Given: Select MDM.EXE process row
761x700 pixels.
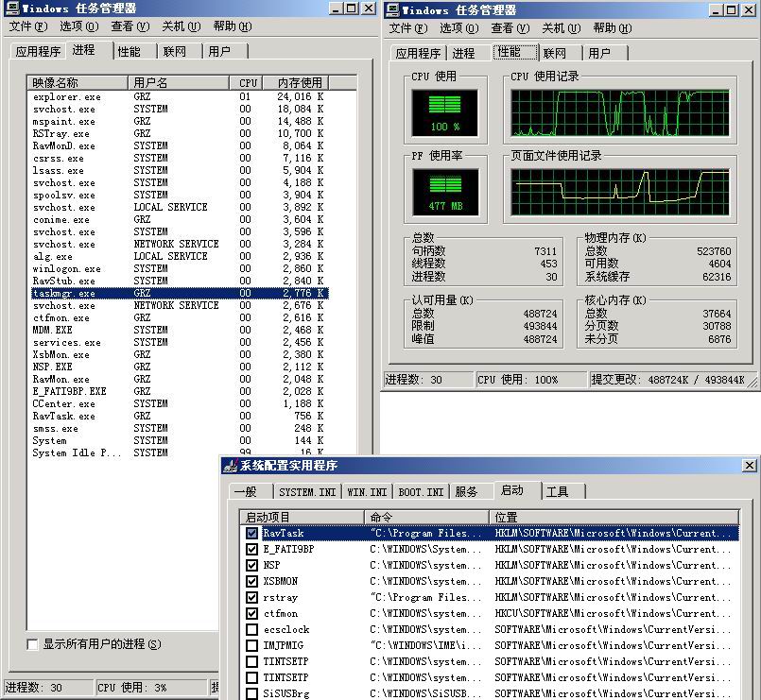Looking at the screenshot, I should [x=180, y=330].
